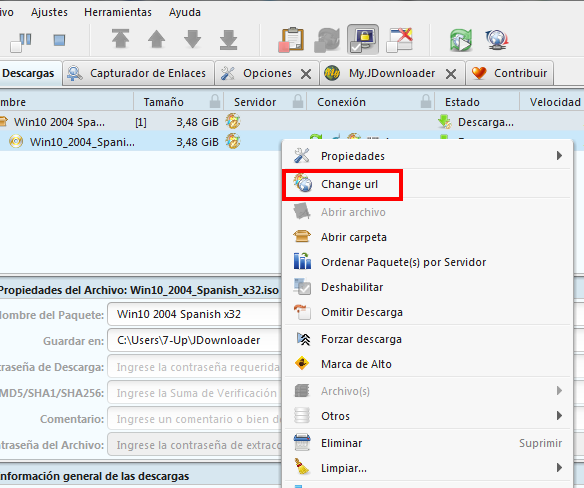The image size is (584, 488).
Task: Expand the Limpiar... submenu
Action: pos(428,468)
